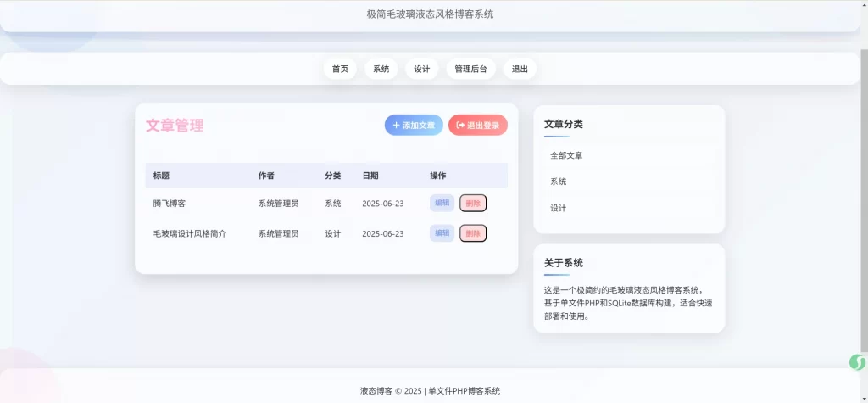Screen dimensions: 868x403
Task: Click the plus icon on 添加文章 button
Action: click(397, 126)
